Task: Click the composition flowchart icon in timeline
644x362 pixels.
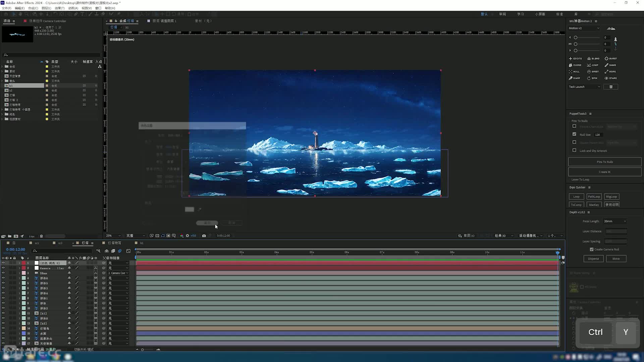Action: coord(98,251)
